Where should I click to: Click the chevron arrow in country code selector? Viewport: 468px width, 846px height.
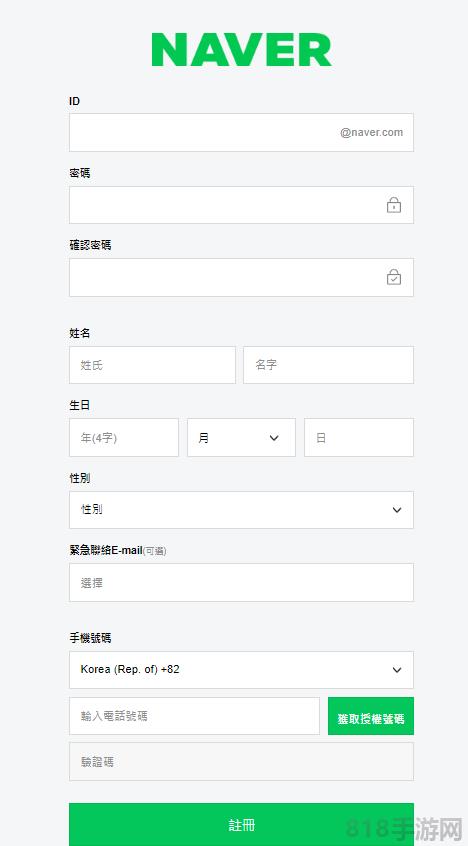[397, 670]
